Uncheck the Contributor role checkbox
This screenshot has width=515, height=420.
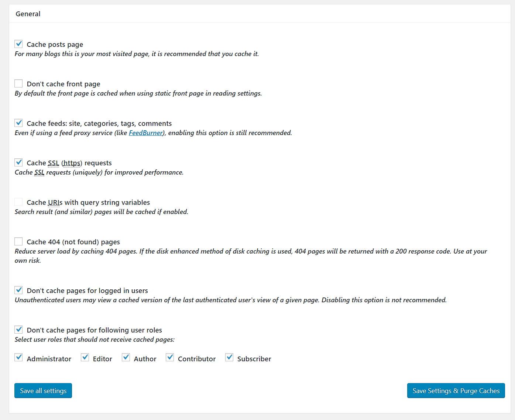tap(170, 357)
